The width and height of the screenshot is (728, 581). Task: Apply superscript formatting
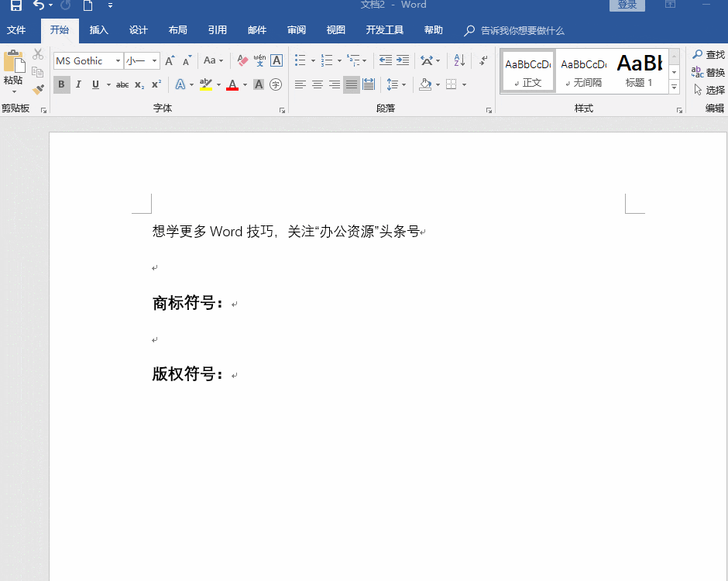(155, 84)
